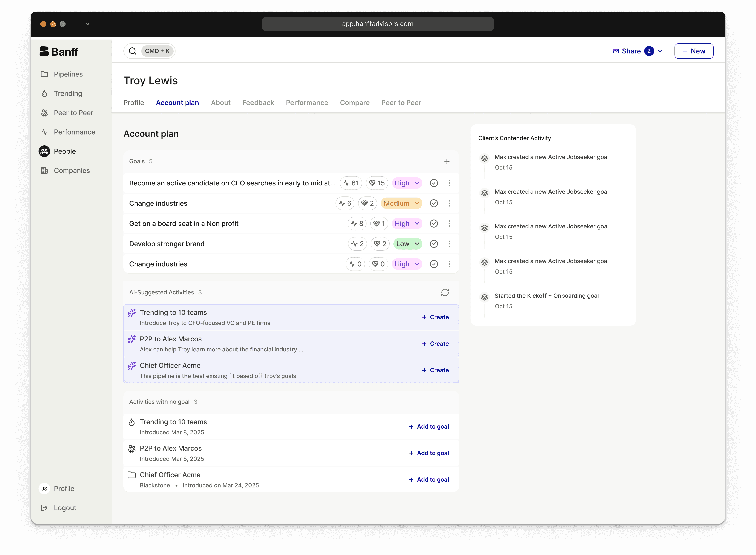
Task: Click the app.banffadvisors.com address bar
Action: pyautogui.click(x=378, y=24)
